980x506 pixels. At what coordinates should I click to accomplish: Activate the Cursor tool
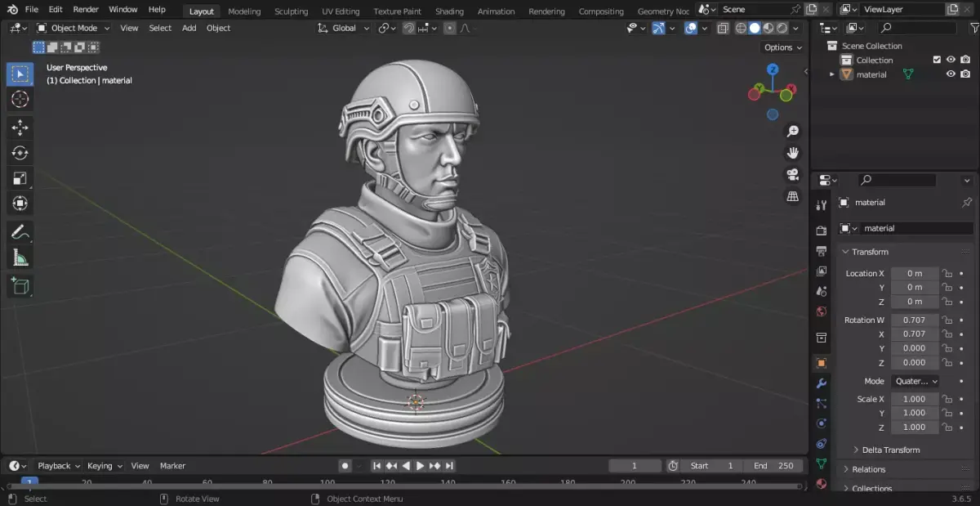pos(20,100)
